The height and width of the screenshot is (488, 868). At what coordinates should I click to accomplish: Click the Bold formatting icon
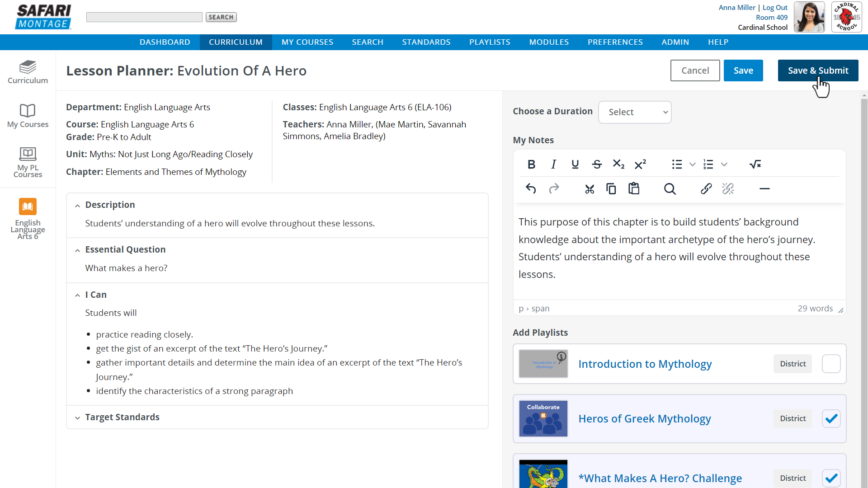[531, 164]
